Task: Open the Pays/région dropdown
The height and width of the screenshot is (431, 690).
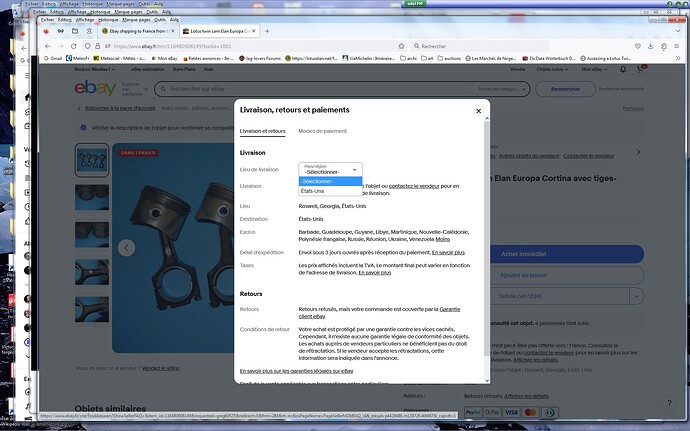Action: tap(330, 169)
